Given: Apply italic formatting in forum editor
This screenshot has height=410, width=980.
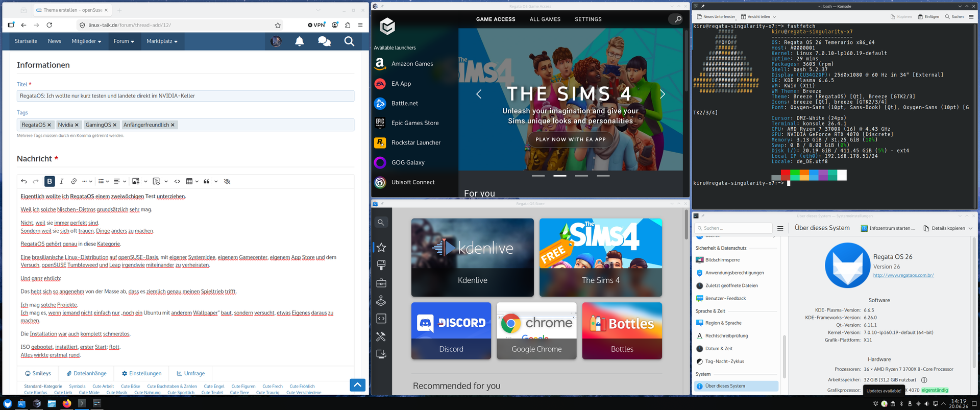Looking at the screenshot, I should (x=62, y=181).
